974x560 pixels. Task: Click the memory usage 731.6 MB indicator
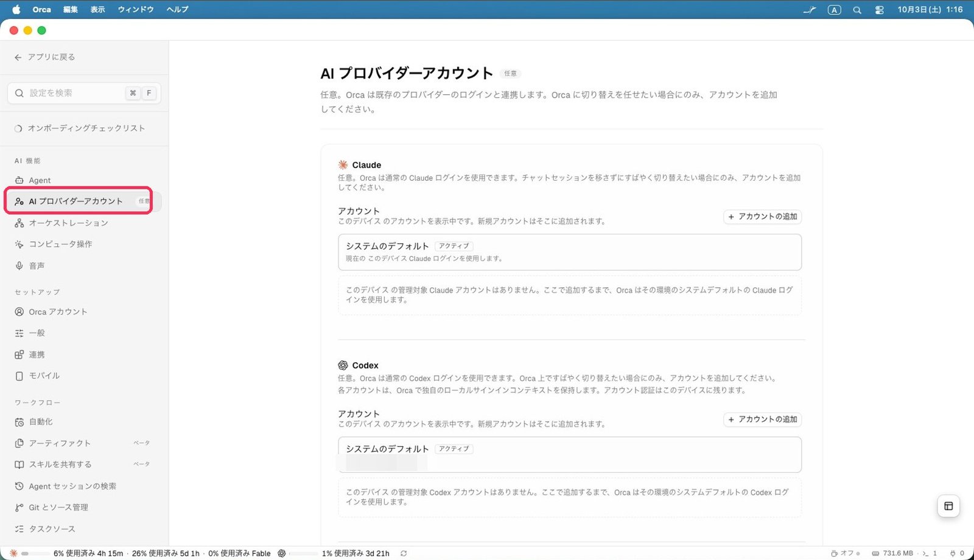click(x=893, y=553)
